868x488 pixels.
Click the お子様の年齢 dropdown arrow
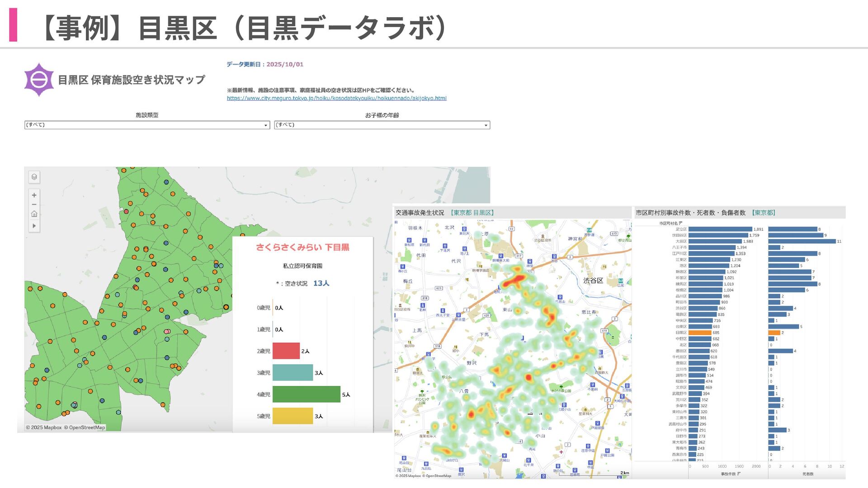[486, 125]
